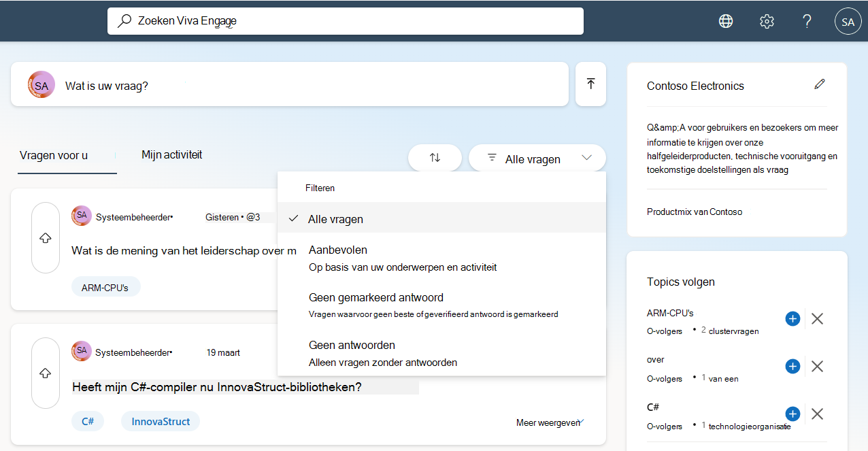Click the Filteren menu header

tap(320, 188)
